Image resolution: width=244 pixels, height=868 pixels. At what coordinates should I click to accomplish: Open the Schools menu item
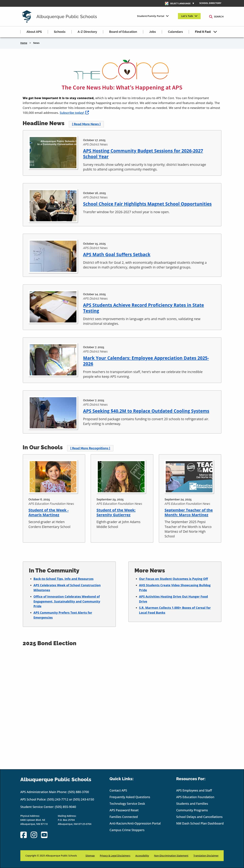[60, 32]
